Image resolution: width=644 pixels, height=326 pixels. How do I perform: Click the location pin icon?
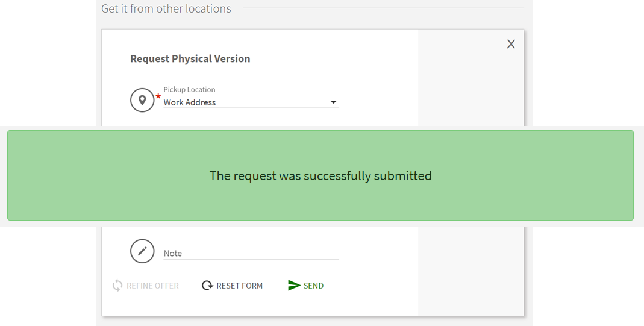[x=142, y=100]
